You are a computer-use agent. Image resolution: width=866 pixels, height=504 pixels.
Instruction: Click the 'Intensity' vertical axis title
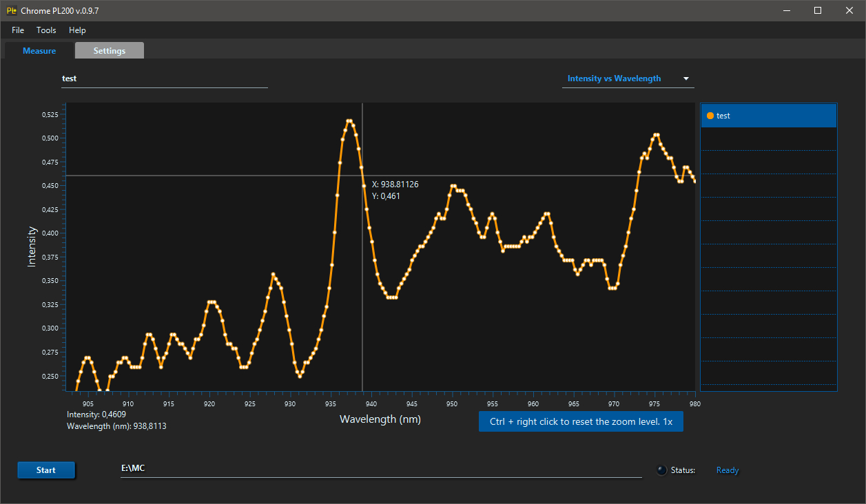point(32,246)
